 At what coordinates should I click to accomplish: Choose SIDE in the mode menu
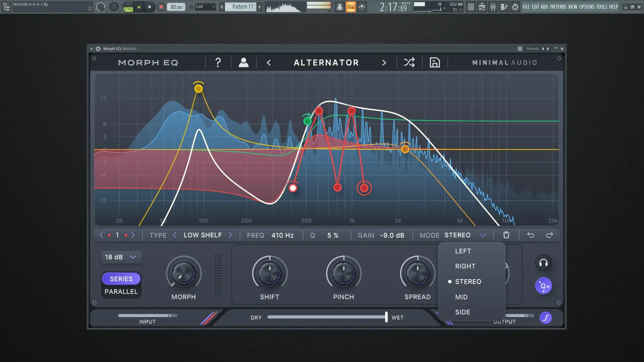point(463,312)
